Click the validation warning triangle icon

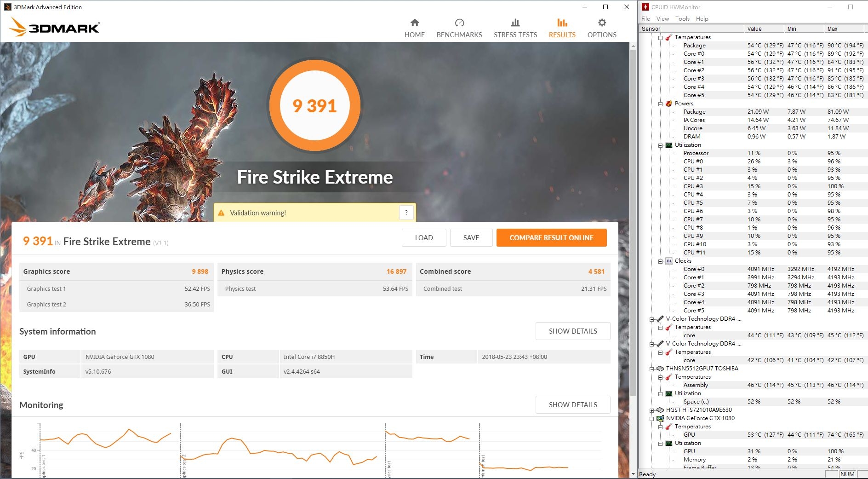click(221, 213)
